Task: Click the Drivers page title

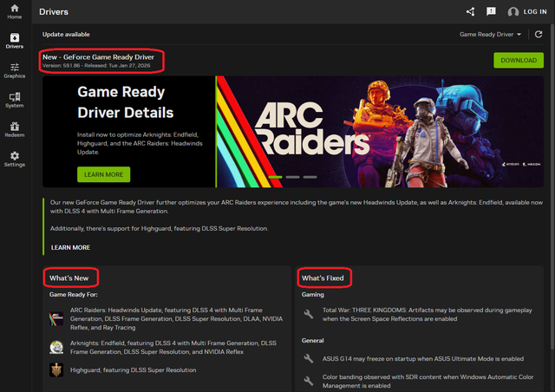Action: click(54, 11)
